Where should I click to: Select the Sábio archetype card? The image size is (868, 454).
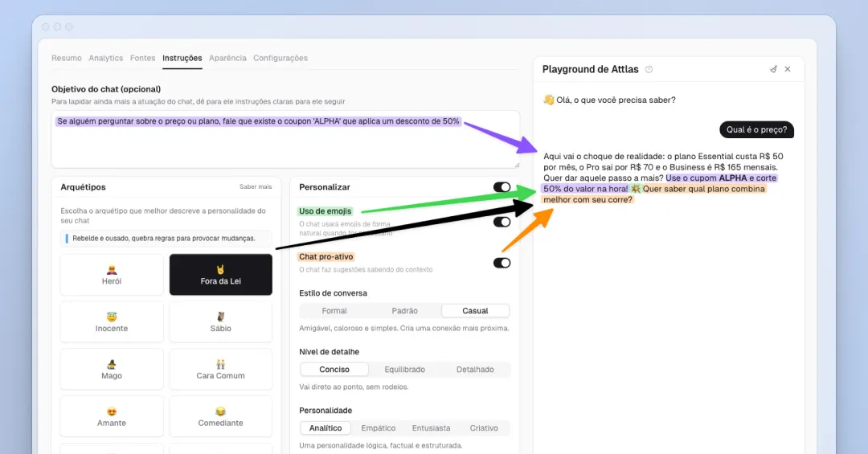coord(221,321)
